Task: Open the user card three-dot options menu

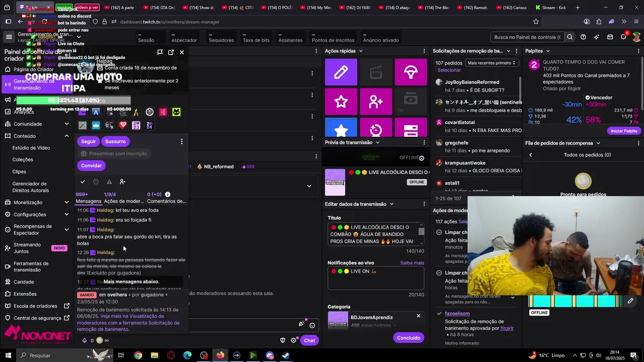Action: pyautogui.click(x=182, y=141)
